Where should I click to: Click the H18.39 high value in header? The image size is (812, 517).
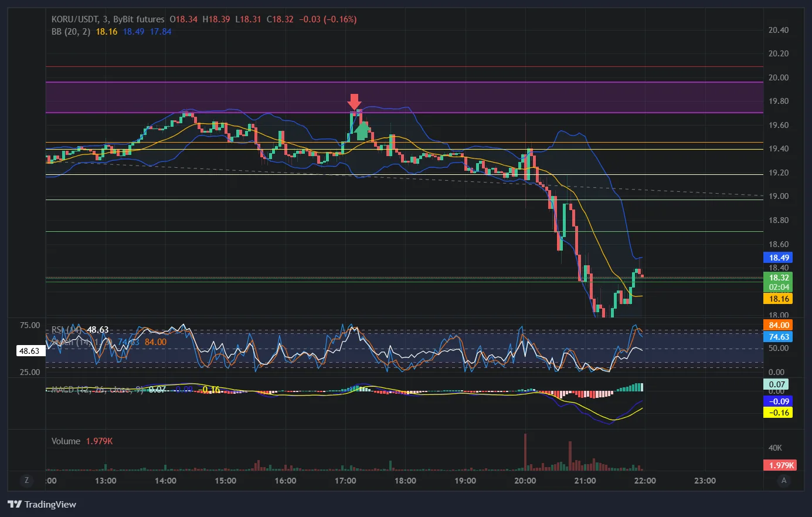click(x=216, y=19)
